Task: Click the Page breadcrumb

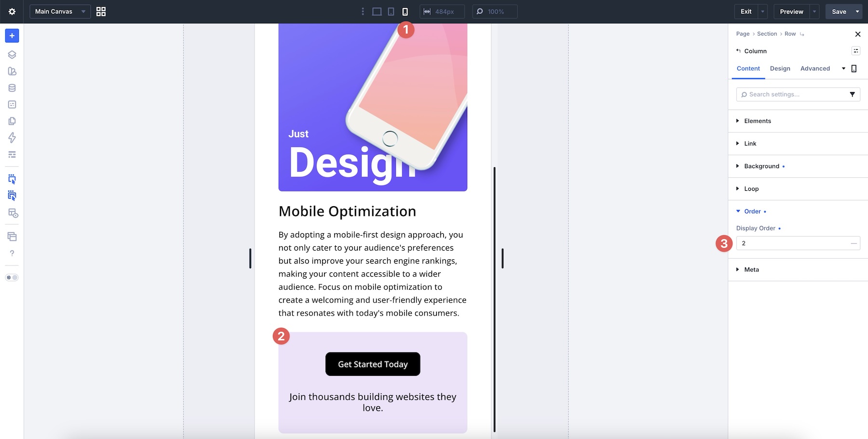Action: (743, 34)
